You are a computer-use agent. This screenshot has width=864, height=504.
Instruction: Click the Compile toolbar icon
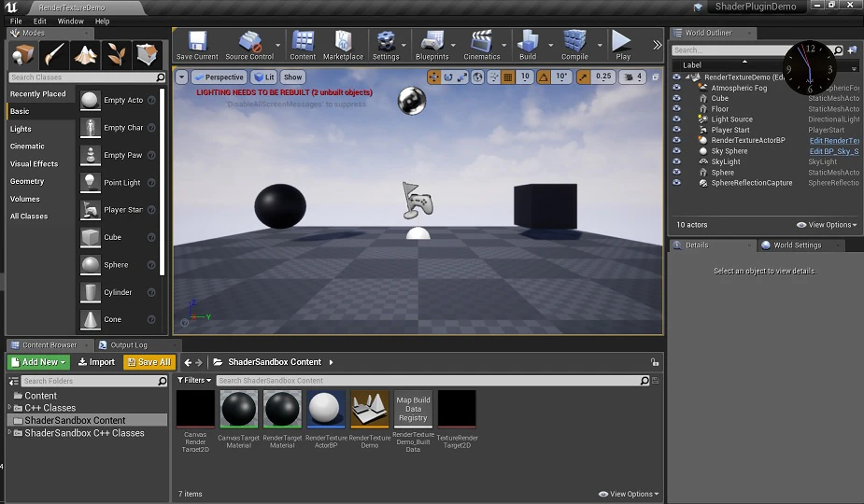(574, 41)
